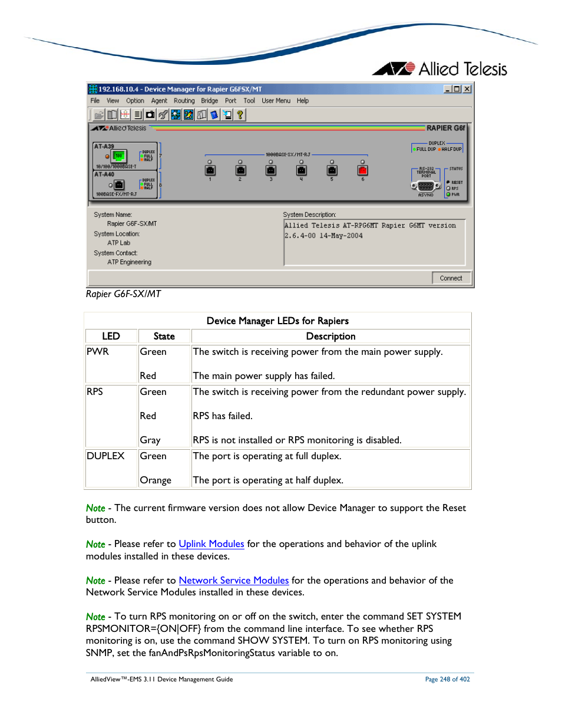Click the computer with arrow toolbar icon
This screenshot has width=562, height=728.
pyautogui.click(x=227, y=114)
